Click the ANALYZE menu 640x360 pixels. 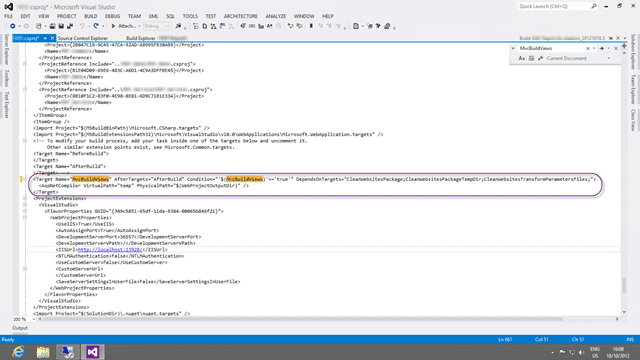(276, 16)
